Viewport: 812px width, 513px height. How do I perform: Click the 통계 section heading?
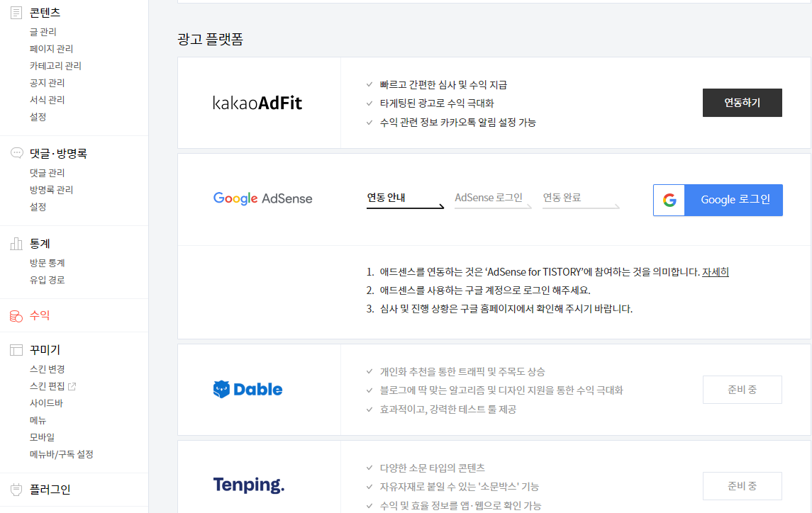[40, 243]
